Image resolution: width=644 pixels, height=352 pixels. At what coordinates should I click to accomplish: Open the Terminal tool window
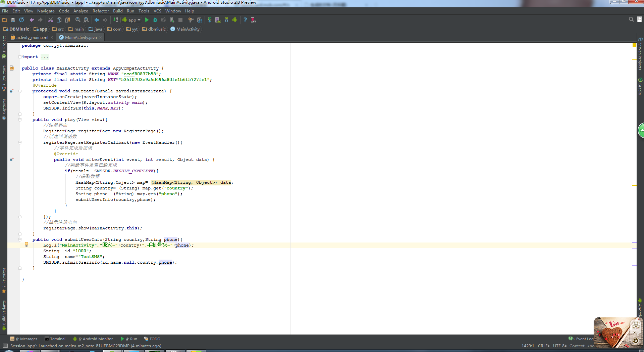tap(55, 339)
